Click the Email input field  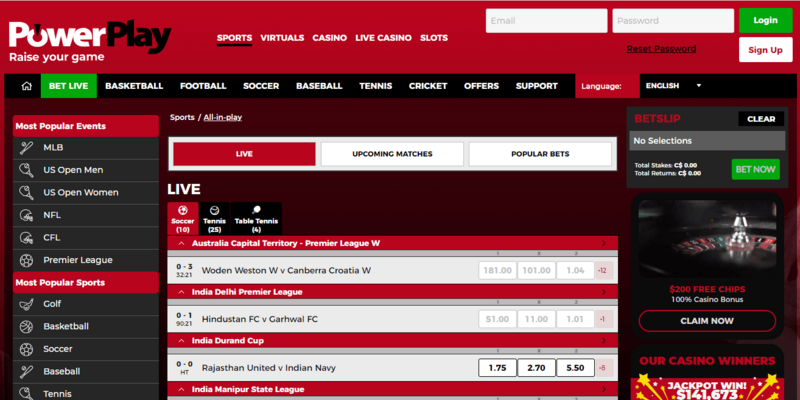tap(546, 21)
